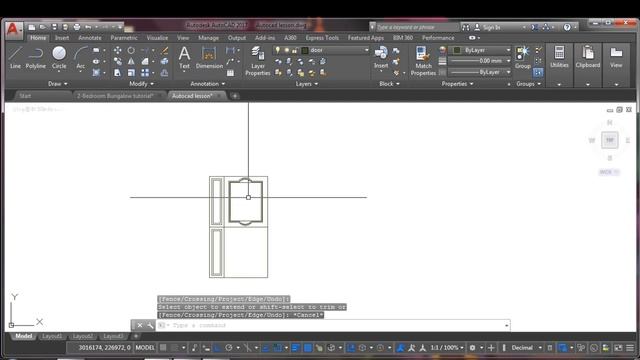Click the Erase tool icon
This screenshot has width=640, height=360.
click(164, 50)
